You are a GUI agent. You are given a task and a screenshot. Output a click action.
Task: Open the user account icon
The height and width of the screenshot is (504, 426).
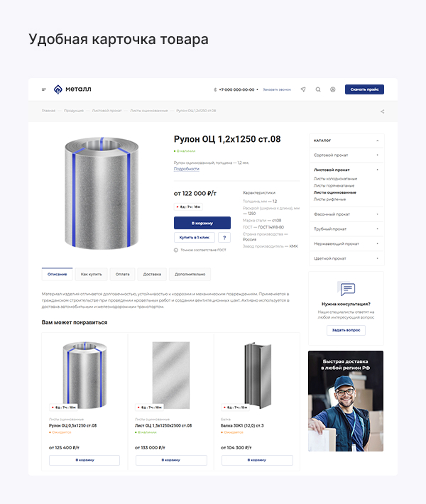[x=332, y=89]
